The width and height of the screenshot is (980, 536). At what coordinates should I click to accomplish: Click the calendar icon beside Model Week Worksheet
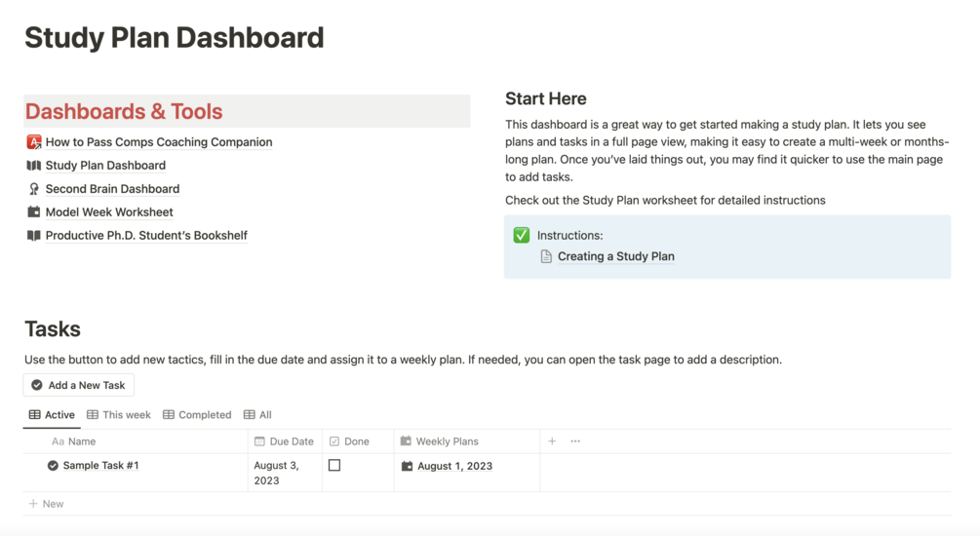pos(34,212)
